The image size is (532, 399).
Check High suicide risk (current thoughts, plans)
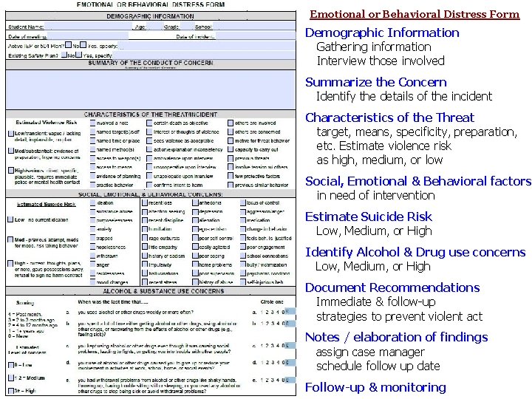(10, 263)
